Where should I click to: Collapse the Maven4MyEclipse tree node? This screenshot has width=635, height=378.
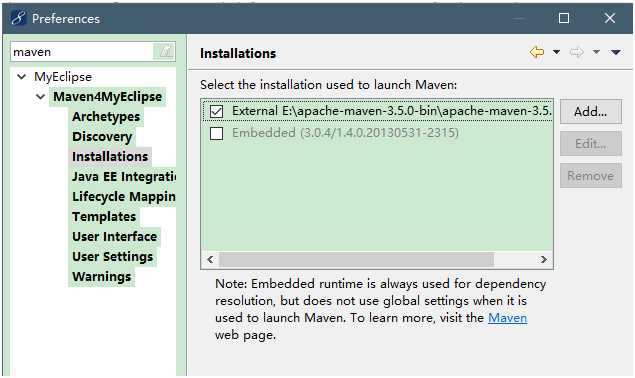[40, 97]
